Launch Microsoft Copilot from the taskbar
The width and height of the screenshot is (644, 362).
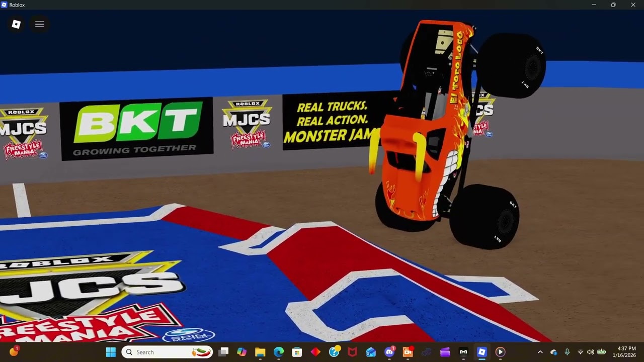click(242, 352)
